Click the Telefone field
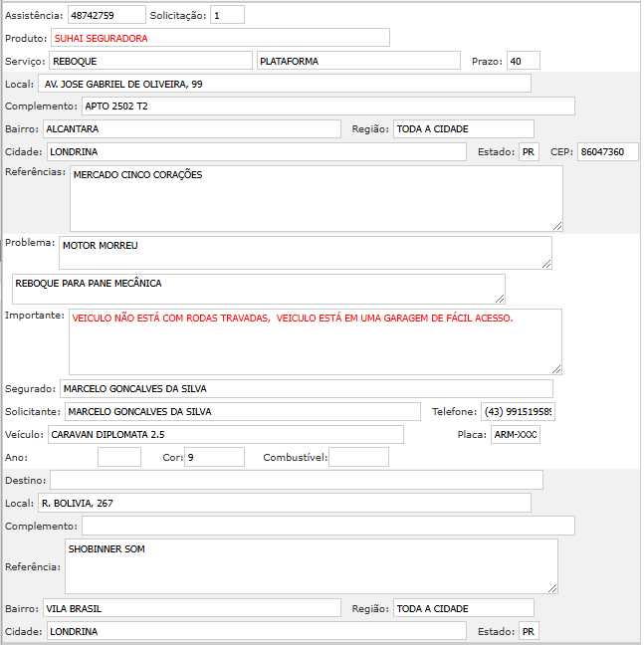This screenshot has width=644, height=645. click(520, 411)
